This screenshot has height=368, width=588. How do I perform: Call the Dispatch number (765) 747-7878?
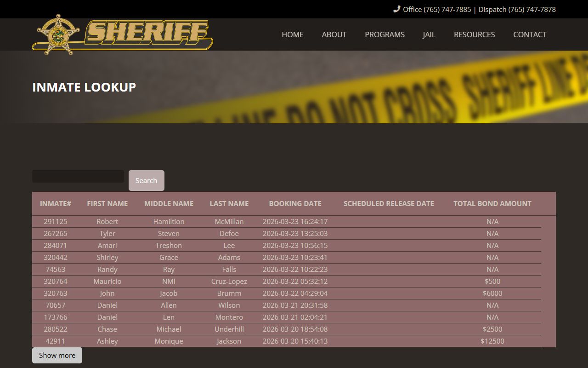pyautogui.click(x=517, y=9)
